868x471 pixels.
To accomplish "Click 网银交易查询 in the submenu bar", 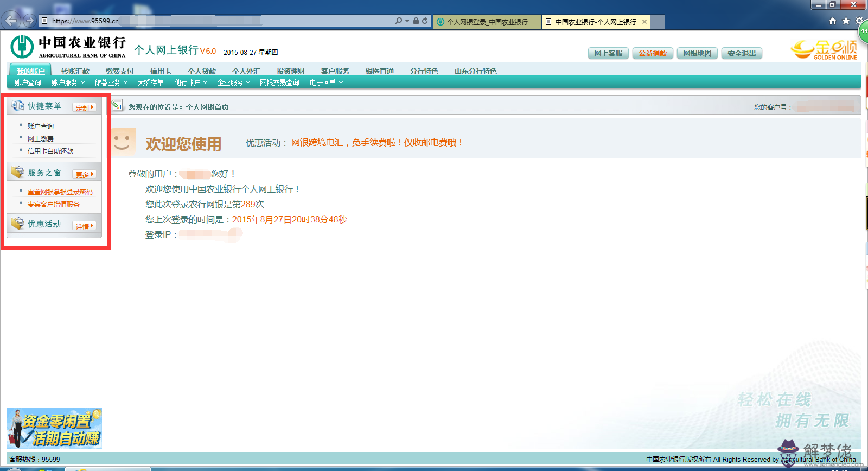I will (279, 82).
